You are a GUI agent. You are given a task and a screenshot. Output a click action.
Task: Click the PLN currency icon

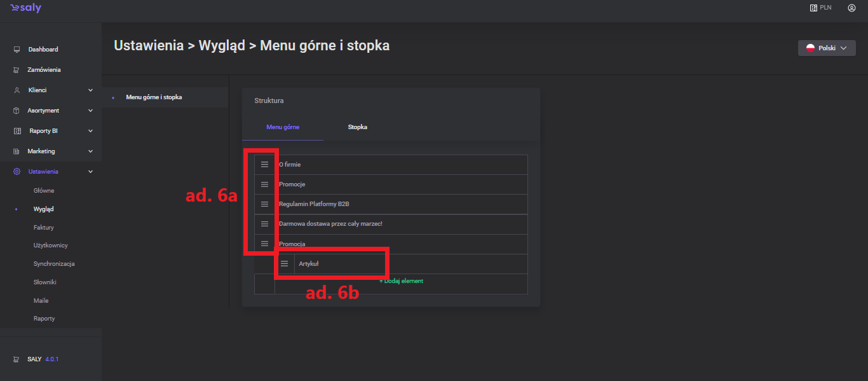coord(813,8)
